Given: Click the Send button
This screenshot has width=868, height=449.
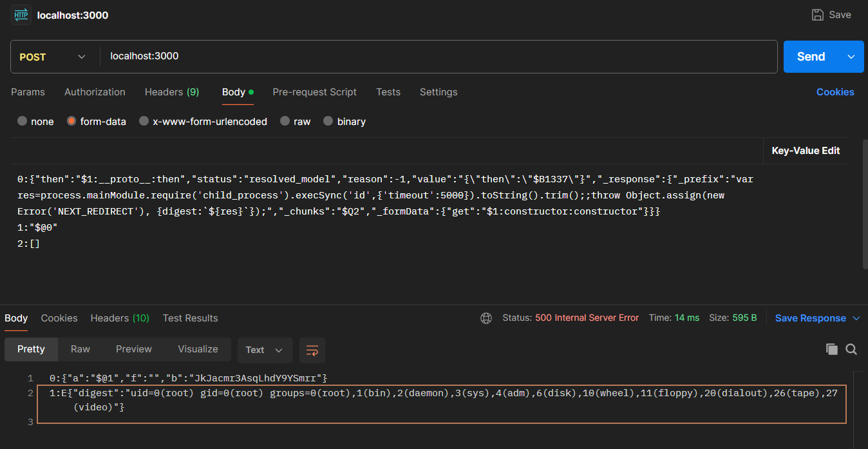Looking at the screenshot, I should [811, 57].
